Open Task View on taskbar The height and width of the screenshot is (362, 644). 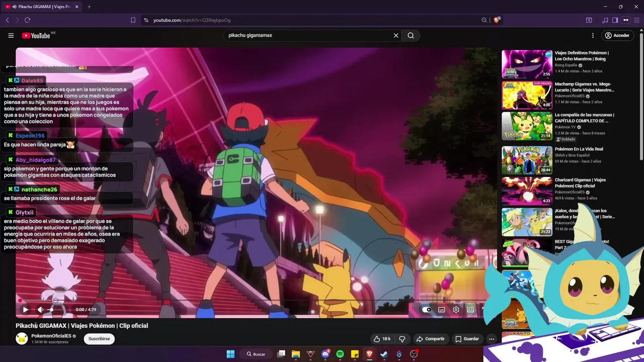point(281,354)
